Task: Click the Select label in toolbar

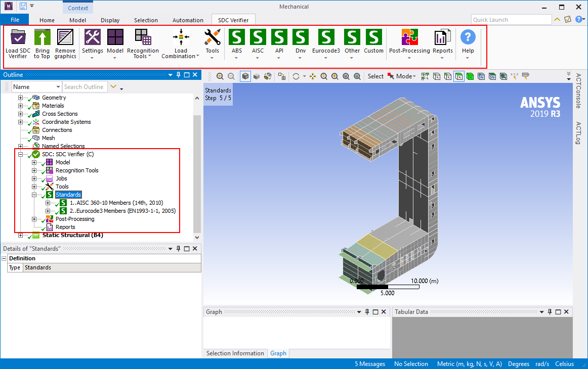Action: (x=375, y=76)
